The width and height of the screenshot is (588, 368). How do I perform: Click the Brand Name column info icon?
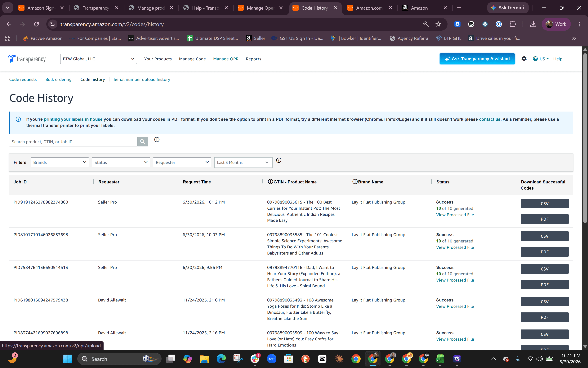click(x=355, y=182)
